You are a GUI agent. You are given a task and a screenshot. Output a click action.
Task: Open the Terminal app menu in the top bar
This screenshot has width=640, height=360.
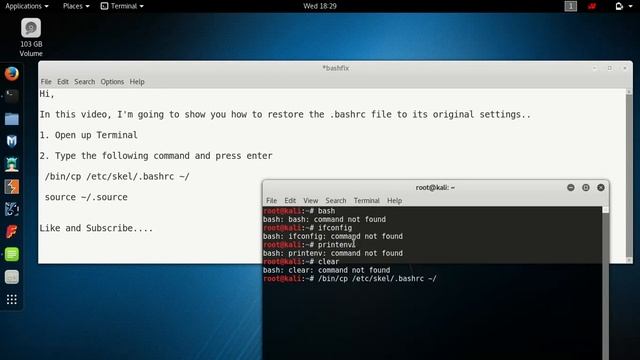pos(122,6)
